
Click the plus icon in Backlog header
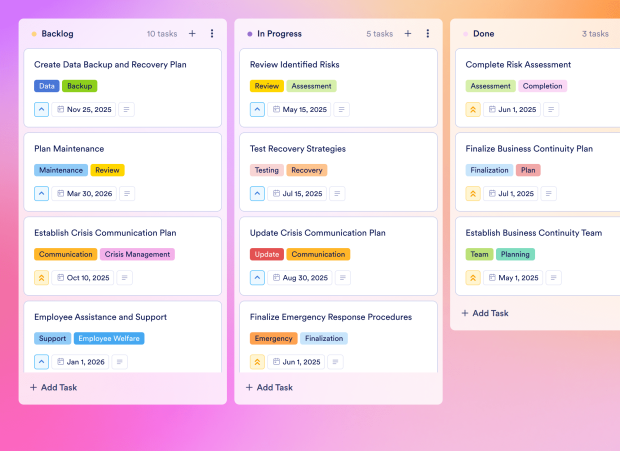click(192, 33)
